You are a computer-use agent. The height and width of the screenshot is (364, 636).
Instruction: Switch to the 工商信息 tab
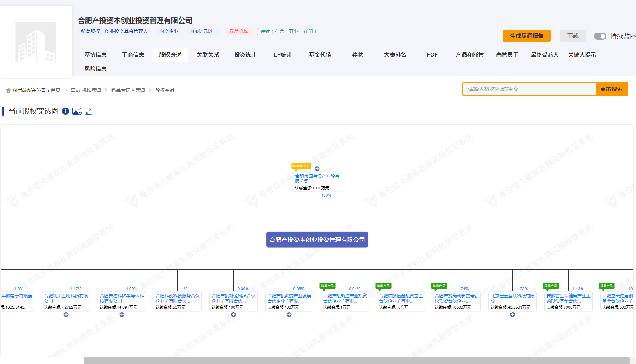(133, 55)
